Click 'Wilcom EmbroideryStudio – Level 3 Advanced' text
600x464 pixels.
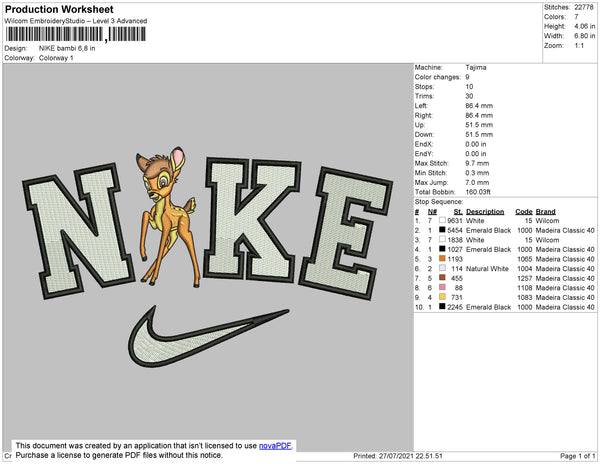pos(76,21)
